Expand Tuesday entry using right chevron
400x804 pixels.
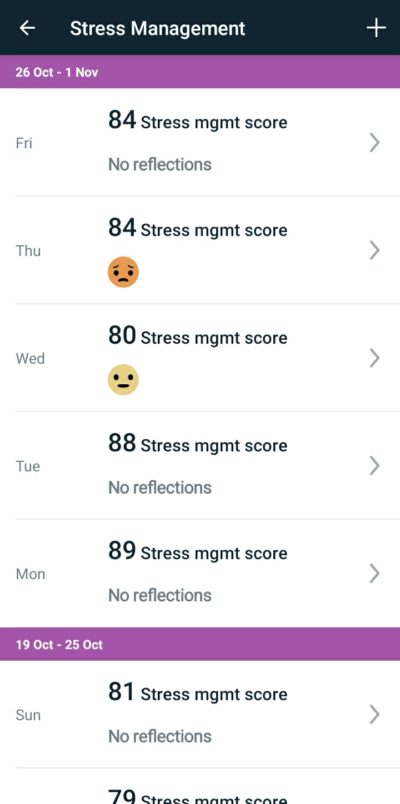[374, 466]
